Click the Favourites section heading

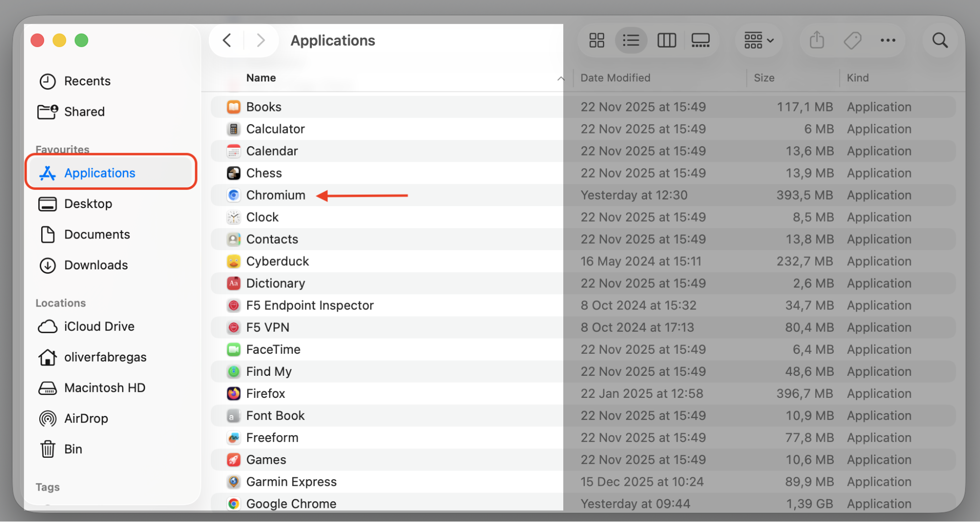(x=62, y=149)
